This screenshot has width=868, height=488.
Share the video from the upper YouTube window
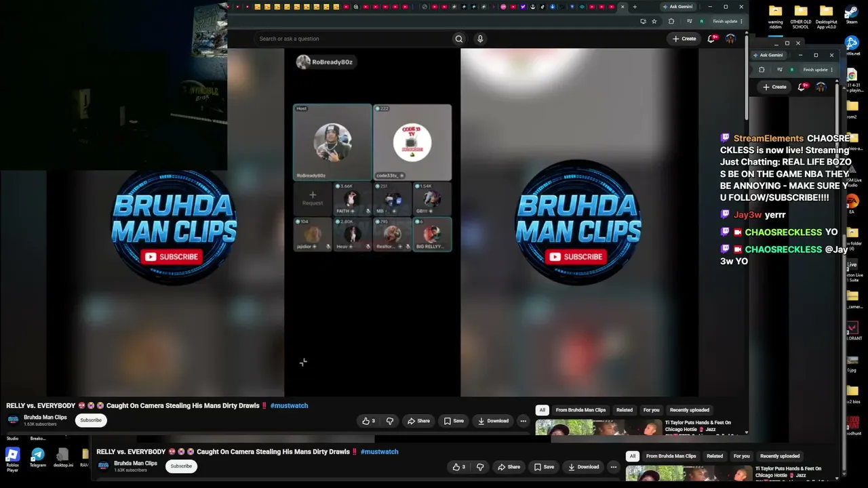tap(418, 421)
